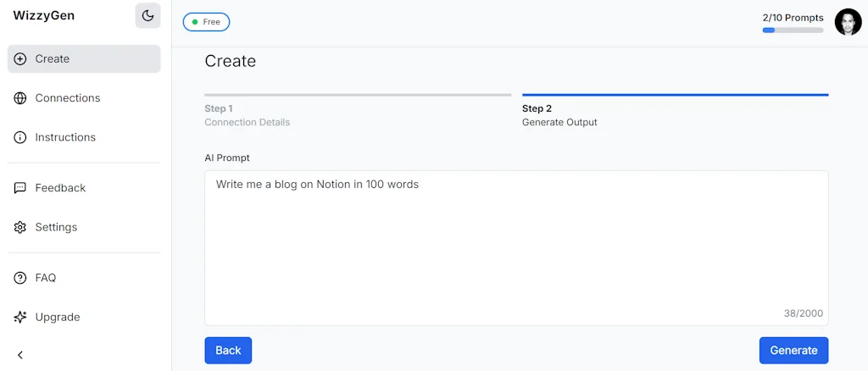Click the FAQ question mark icon
This screenshot has height=371, width=868.
click(20, 278)
